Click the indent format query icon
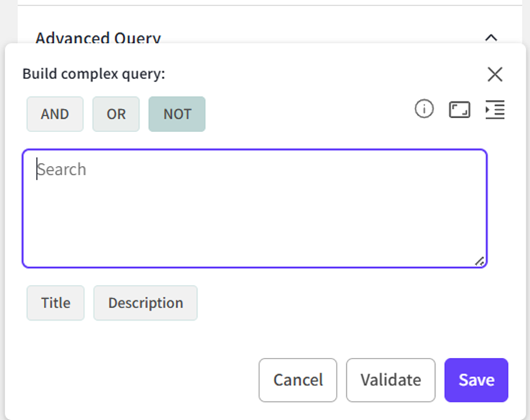This screenshot has width=530, height=420. pyautogui.click(x=495, y=110)
